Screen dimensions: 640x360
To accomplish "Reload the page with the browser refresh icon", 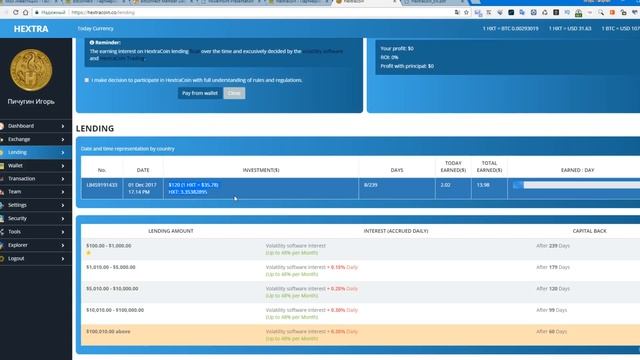I will click(x=16, y=13).
